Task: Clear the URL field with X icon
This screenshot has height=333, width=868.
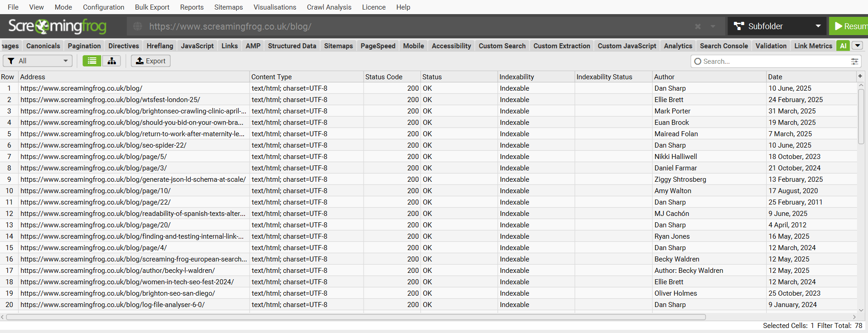Action: pos(697,26)
